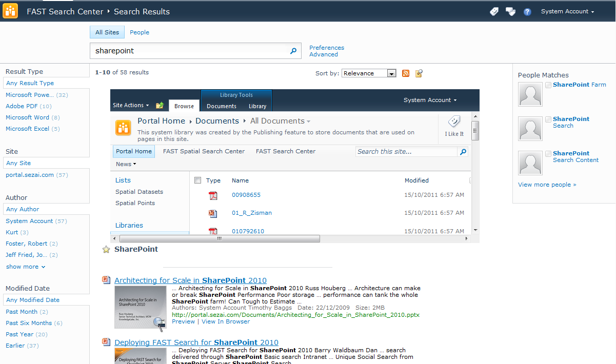Viewport: 616px width, 364px height.
Task: Click the PDF icon for 010792610
Action: click(x=213, y=231)
